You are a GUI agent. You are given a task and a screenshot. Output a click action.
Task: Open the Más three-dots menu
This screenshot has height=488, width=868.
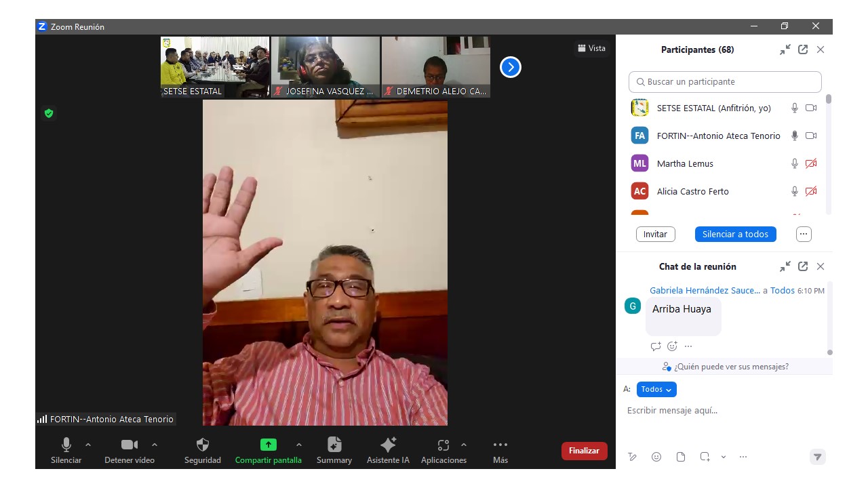click(500, 445)
